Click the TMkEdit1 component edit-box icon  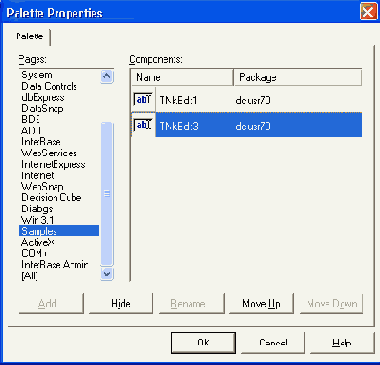pos(143,99)
